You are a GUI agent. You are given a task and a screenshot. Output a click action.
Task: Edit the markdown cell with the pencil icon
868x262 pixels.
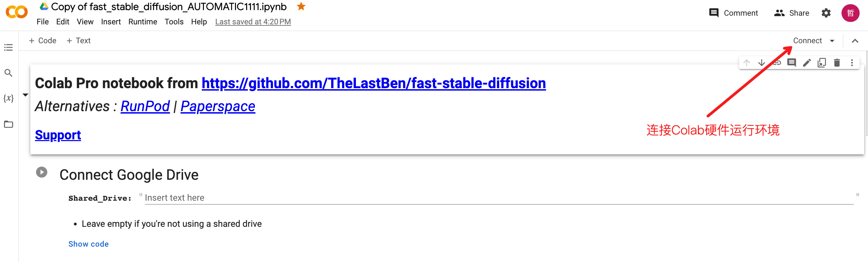(x=807, y=63)
